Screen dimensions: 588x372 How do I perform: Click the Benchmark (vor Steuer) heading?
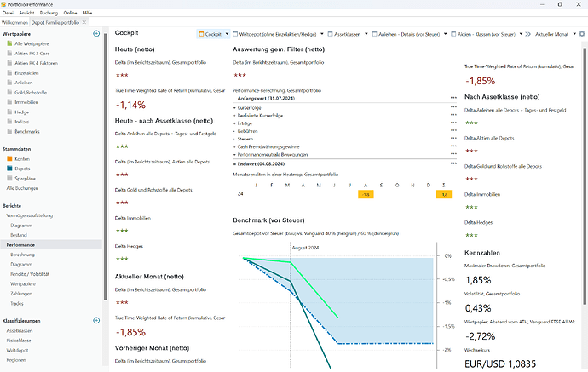268,220
